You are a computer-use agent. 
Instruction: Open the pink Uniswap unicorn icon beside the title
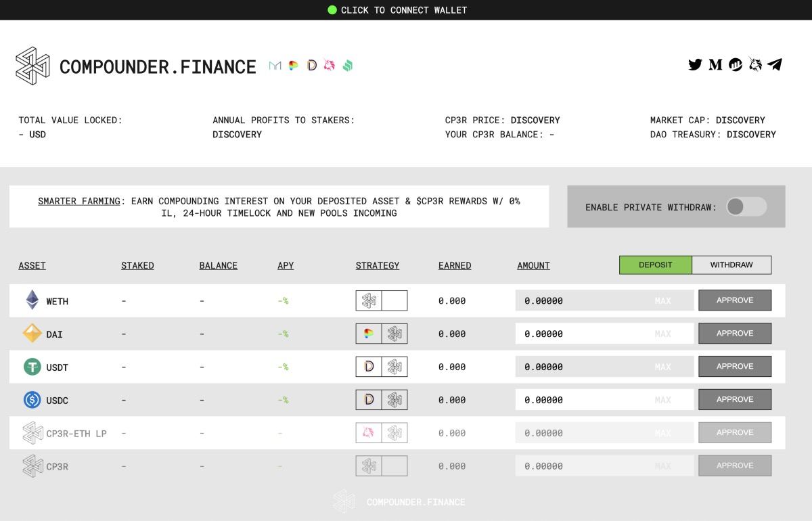coord(330,66)
